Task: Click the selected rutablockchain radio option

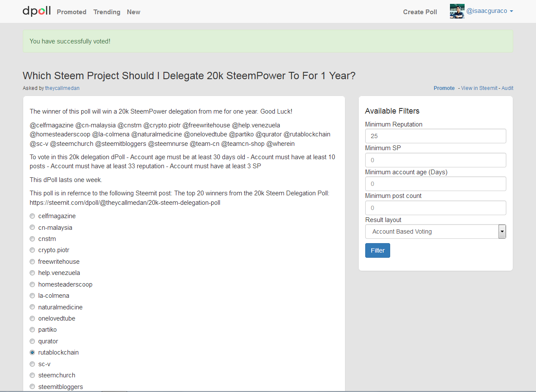Action: [32, 352]
